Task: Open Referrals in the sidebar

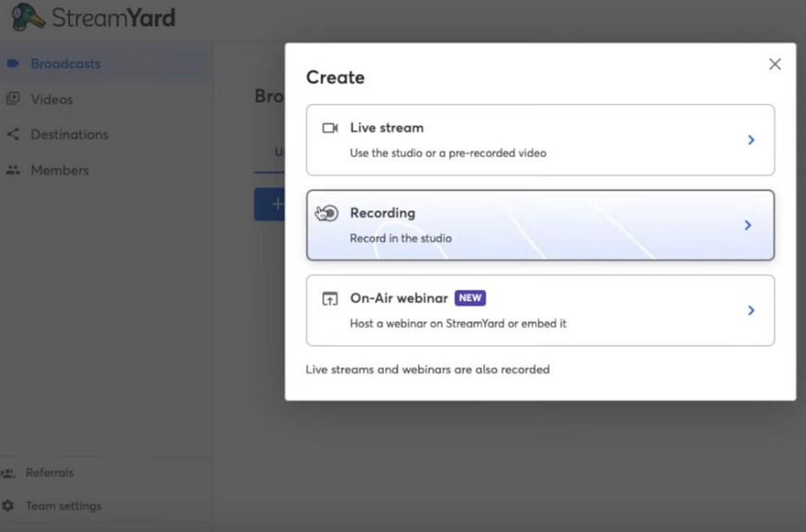Action: click(x=49, y=473)
